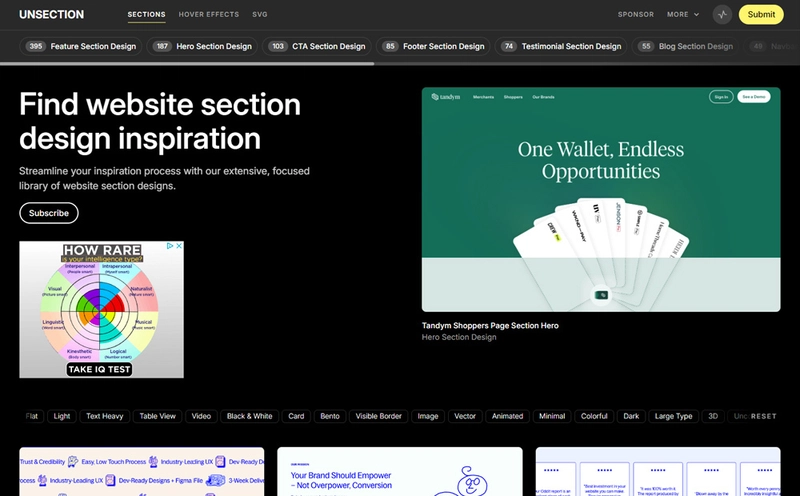Toggle the Vector filter tag
The width and height of the screenshot is (800, 496).
(x=465, y=416)
